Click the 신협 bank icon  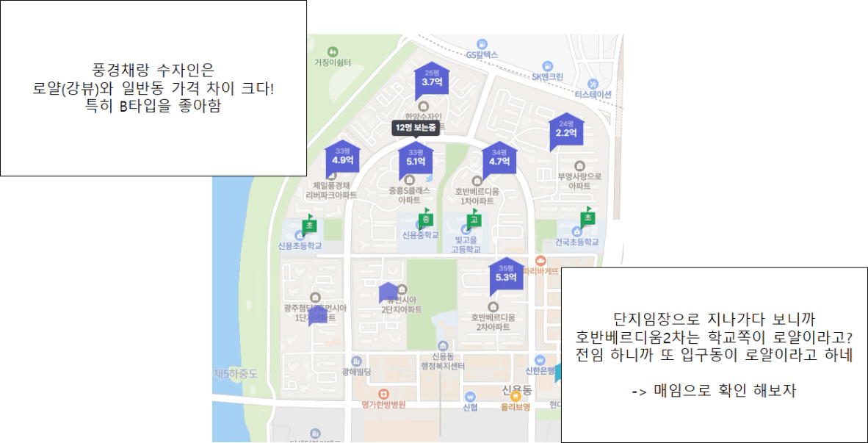pyautogui.click(x=469, y=396)
